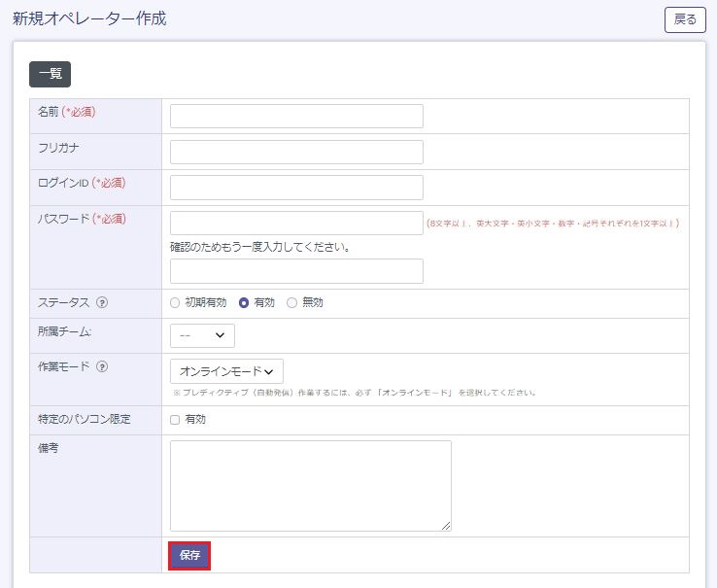Open the ステータス help question-mark icon
This screenshot has width=717, height=588.
102,302
